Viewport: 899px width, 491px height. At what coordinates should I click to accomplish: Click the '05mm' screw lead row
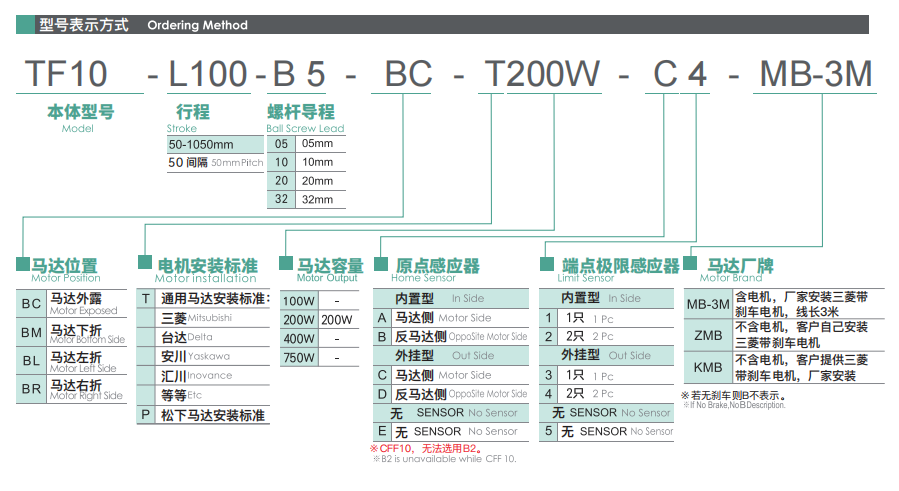[x=306, y=143]
